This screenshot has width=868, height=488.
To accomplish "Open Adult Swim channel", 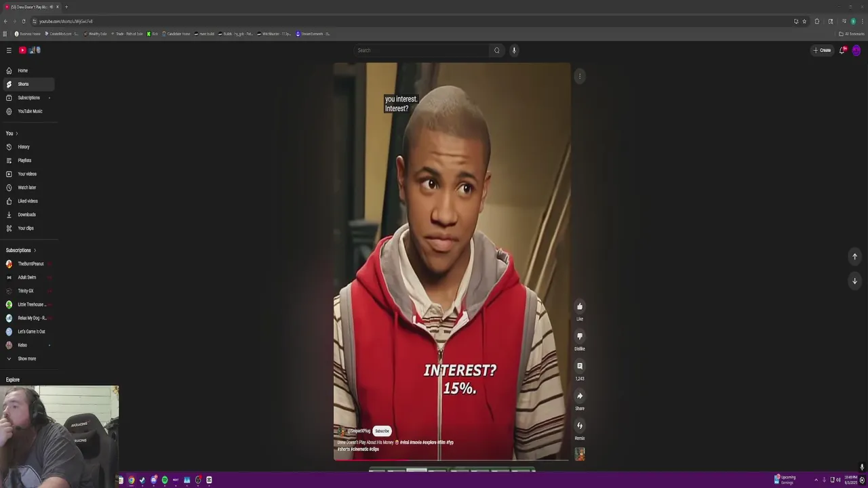I will click(27, 277).
